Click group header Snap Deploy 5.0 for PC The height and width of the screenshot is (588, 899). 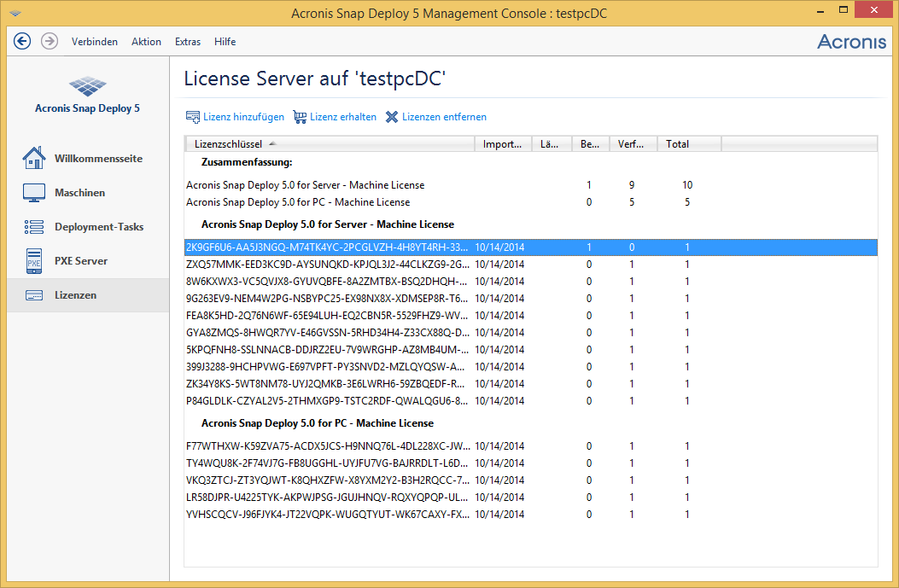(x=317, y=423)
